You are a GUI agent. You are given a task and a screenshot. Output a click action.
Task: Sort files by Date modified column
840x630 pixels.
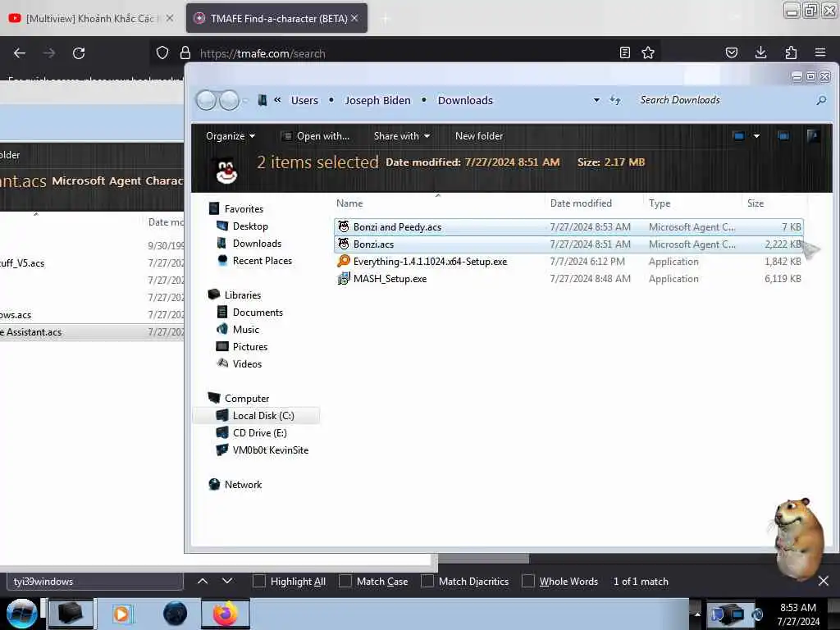581,203
